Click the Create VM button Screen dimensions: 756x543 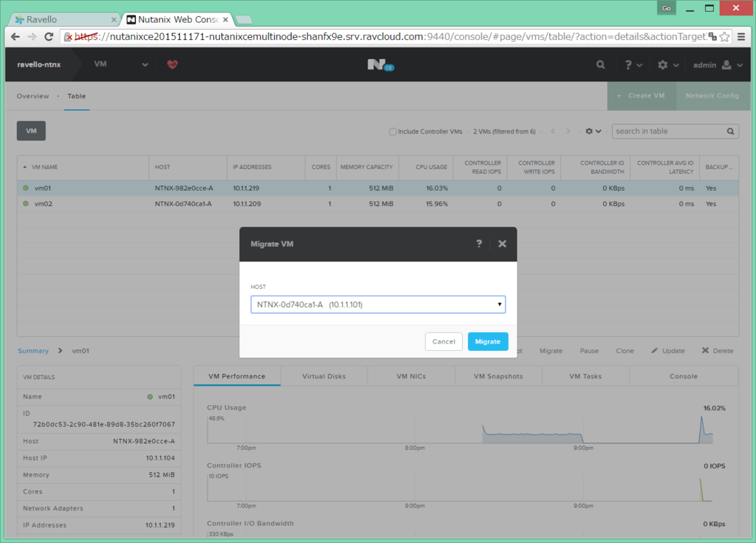tap(642, 95)
